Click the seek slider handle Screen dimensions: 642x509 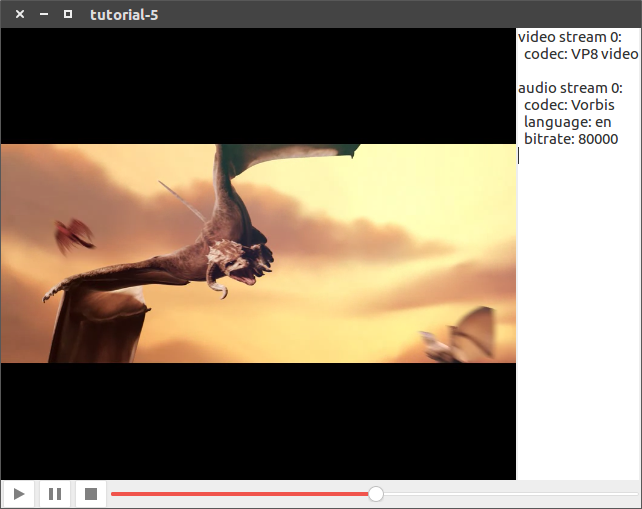pyautogui.click(x=375, y=494)
